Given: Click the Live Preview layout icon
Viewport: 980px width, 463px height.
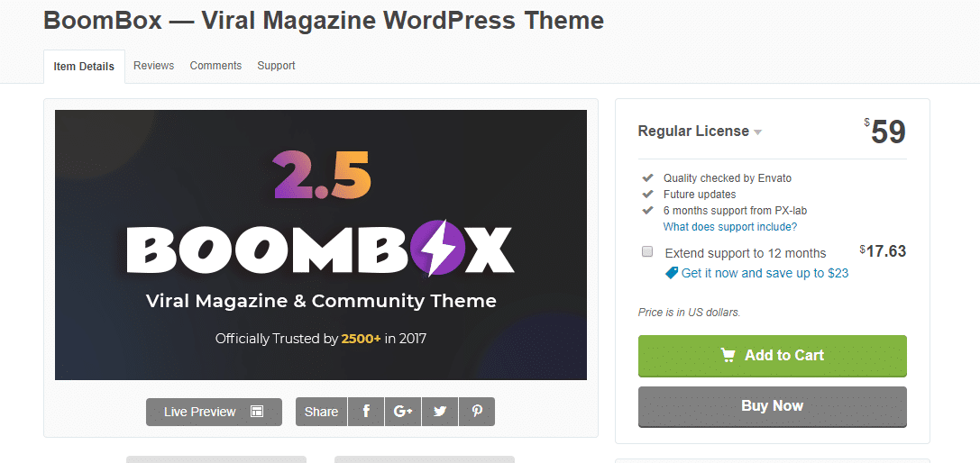Looking at the screenshot, I should [257, 411].
